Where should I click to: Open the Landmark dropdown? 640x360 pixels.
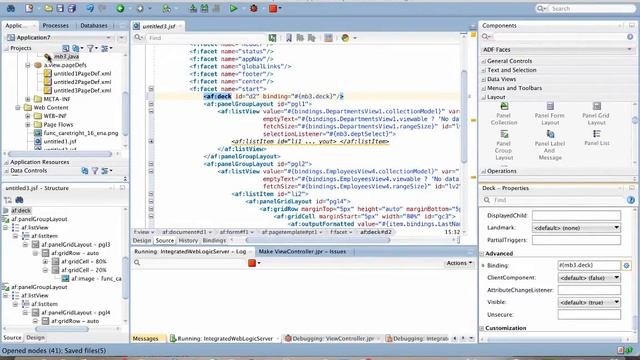point(577,228)
